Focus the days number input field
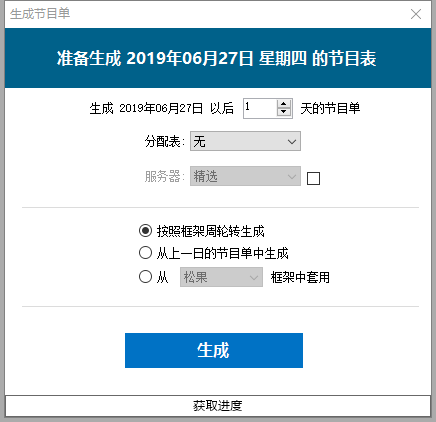Viewport: 436px width, 422px height. click(260, 108)
